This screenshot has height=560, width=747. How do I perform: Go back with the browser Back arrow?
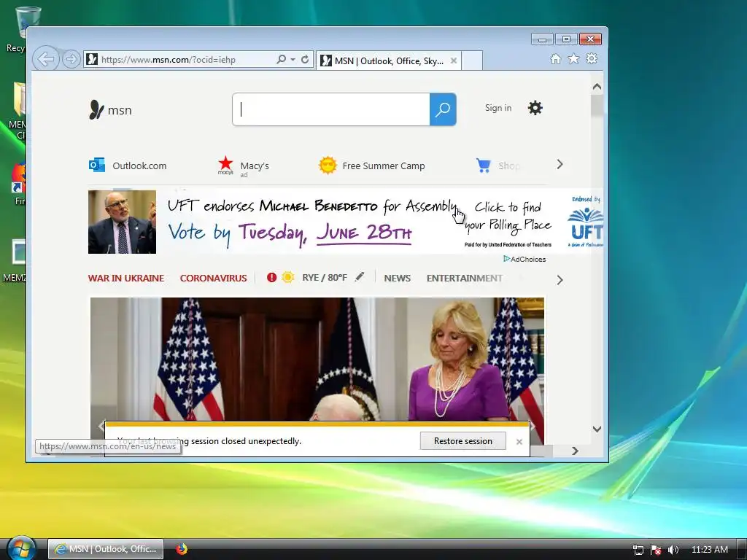click(x=46, y=60)
